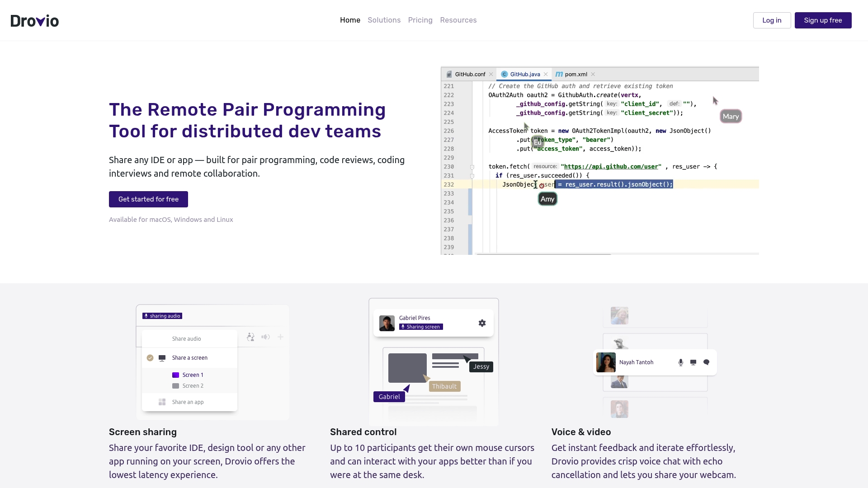Click the Get started for free button
This screenshot has height=488, width=868.
(148, 199)
